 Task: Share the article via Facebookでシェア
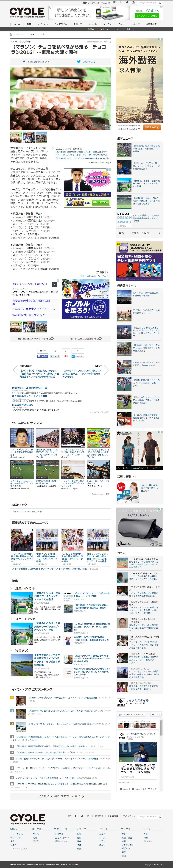(x=36, y=62)
